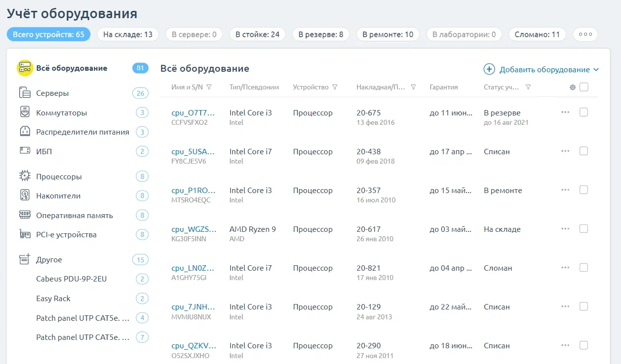Select the Сломано: 11 filter tab

tap(537, 34)
